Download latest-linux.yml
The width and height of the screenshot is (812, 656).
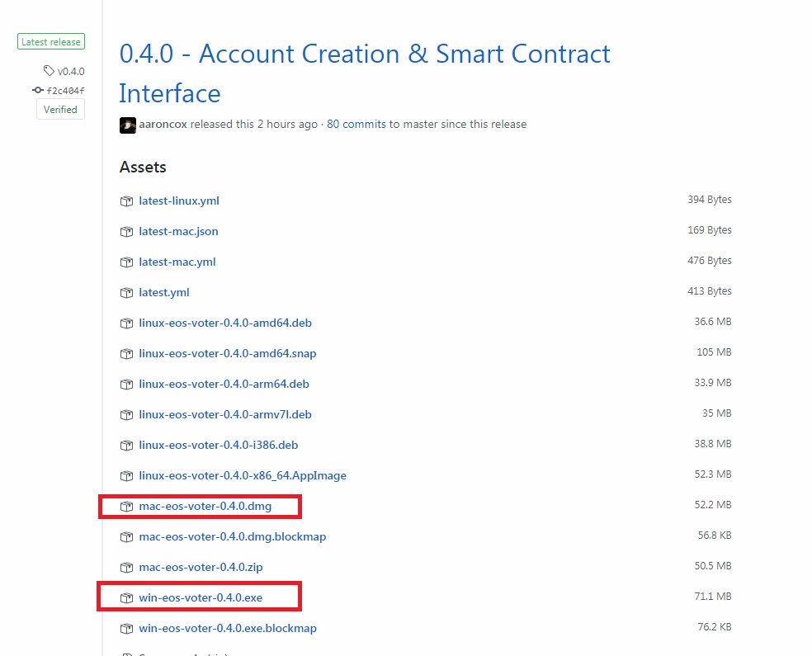point(179,201)
